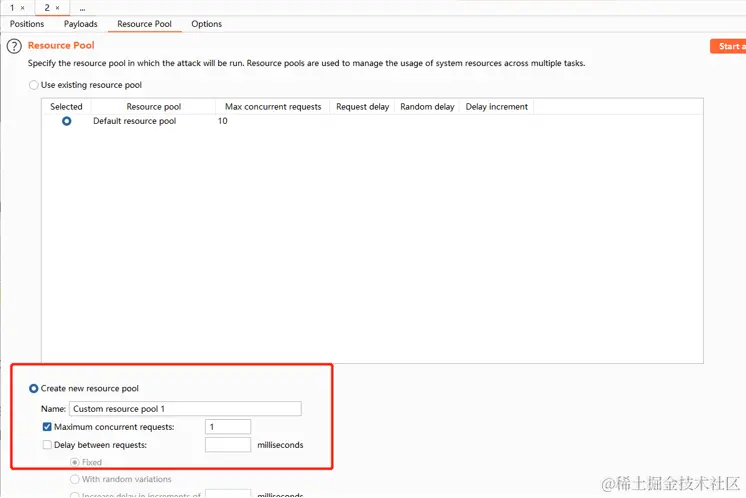Select the Default resource pool radio button
Screen dimensions: 746x498
tap(67, 121)
